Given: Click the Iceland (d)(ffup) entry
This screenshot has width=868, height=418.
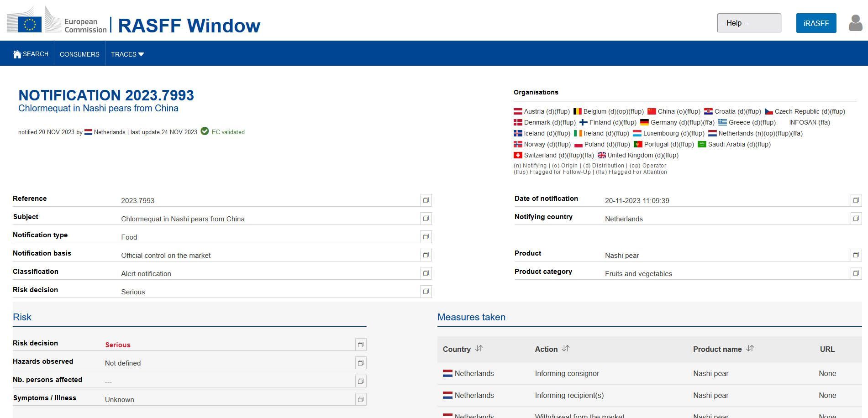Looking at the screenshot, I should (542, 133).
